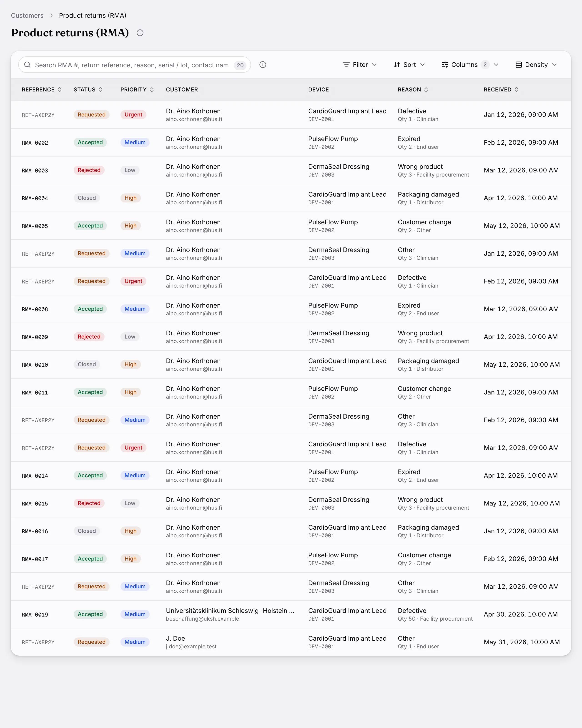Click the Reason column sort icon
The height and width of the screenshot is (728, 582).
point(426,89)
